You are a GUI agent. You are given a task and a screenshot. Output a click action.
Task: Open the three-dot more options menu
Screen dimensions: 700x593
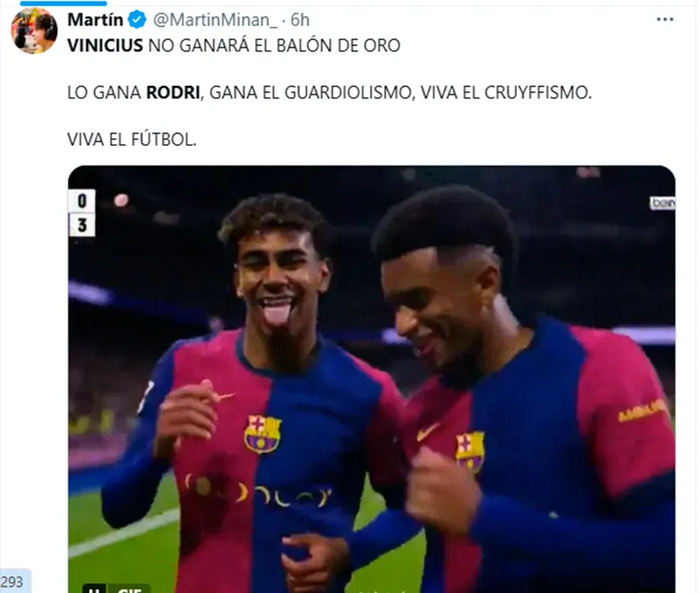click(665, 20)
